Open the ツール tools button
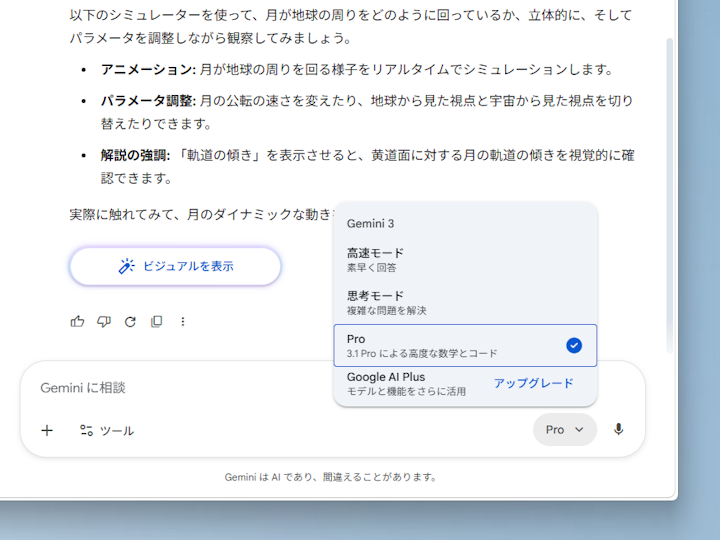The height and width of the screenshot is (540, 720). pyautogui.click(x=107, y=430)
